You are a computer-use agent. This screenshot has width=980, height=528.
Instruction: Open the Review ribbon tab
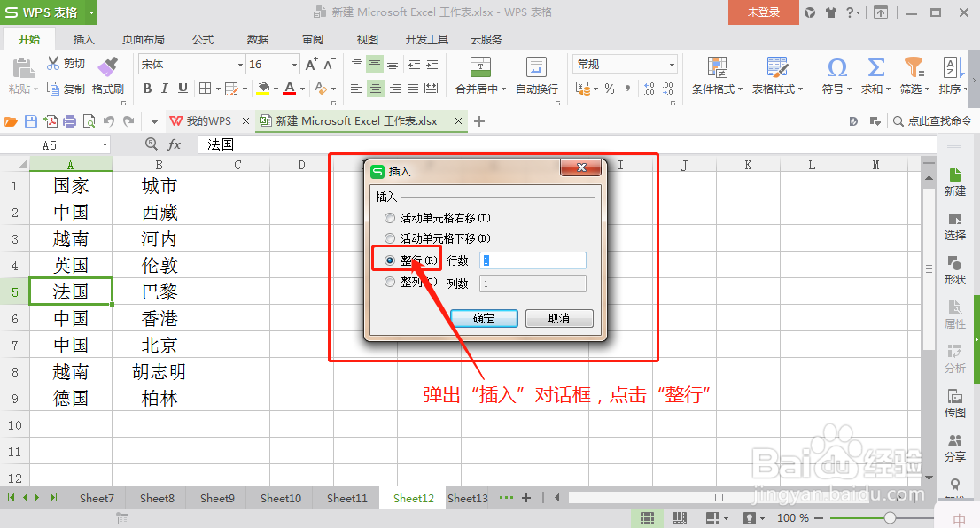(x=313, y=39)
